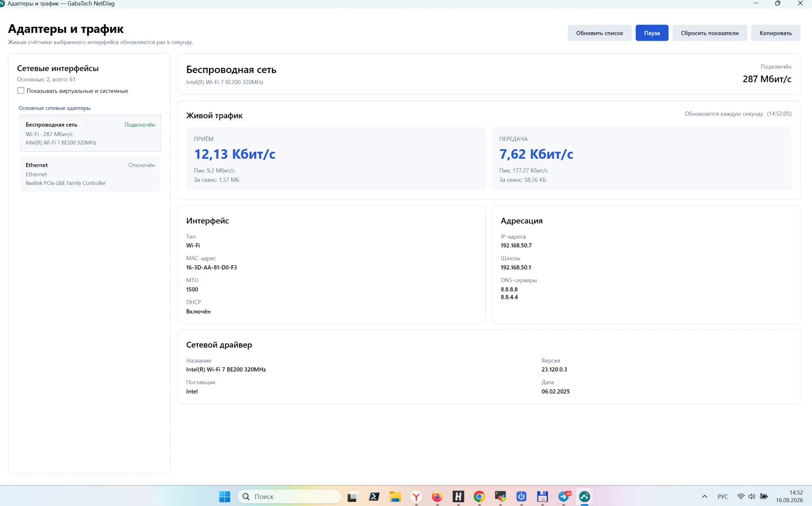Click the interface type value Wi-Fi
The image size is (812, 506).
coord(193,245)
